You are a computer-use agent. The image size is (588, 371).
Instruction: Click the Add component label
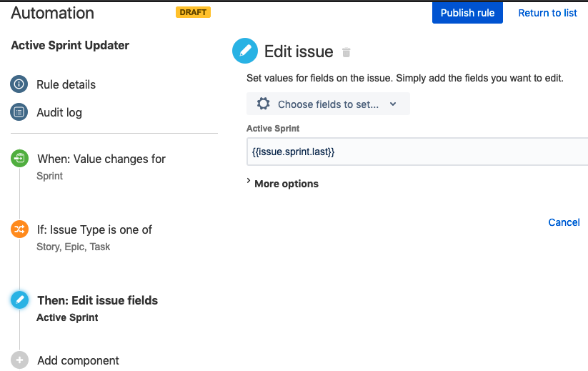(x=78, y=360)
